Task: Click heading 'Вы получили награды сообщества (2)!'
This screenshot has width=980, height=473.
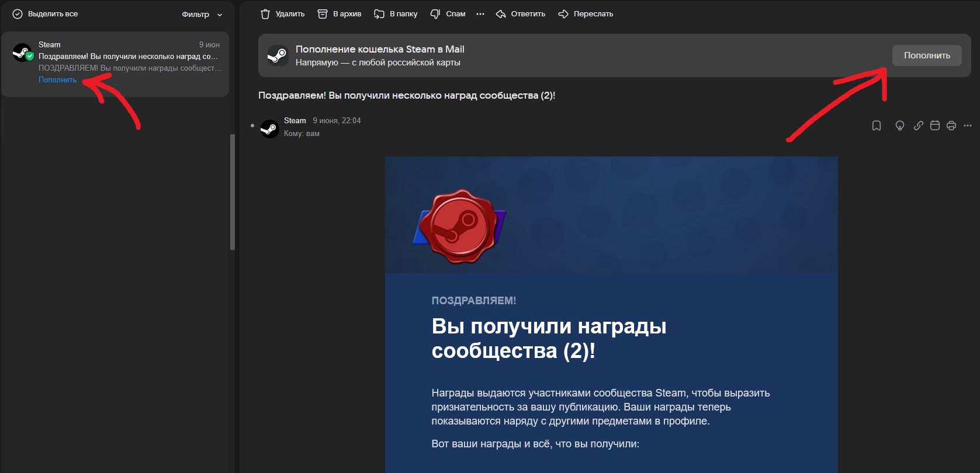Action: [x=549, y=338]
